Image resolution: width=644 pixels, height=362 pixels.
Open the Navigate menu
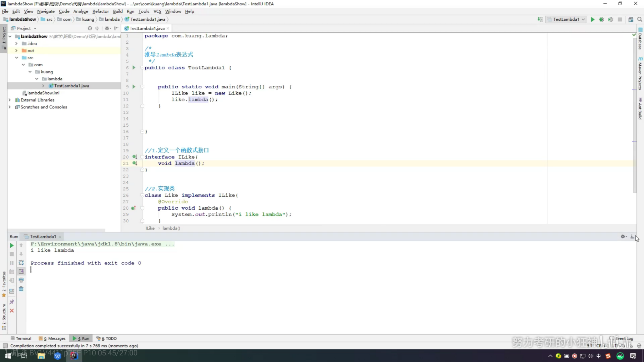pos(46,11)
